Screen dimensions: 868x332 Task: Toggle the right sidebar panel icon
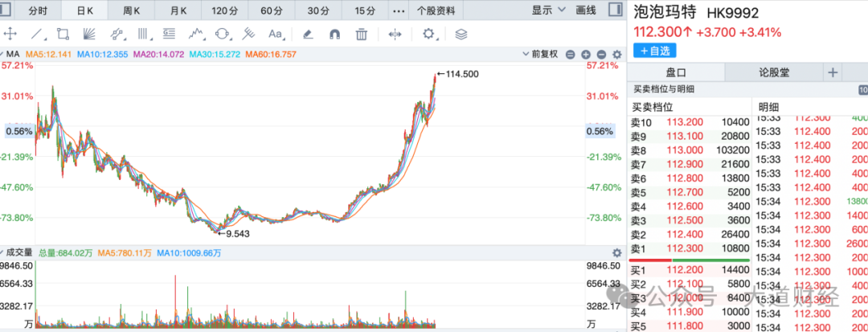[615, 10]
